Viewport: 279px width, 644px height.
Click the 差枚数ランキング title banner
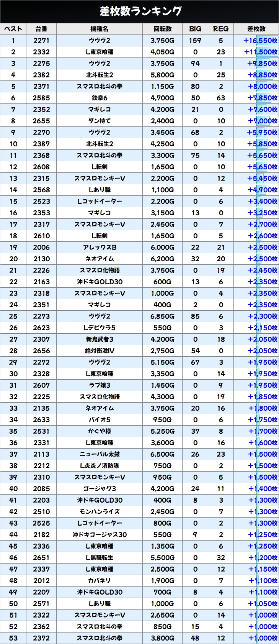coord(139,11)
